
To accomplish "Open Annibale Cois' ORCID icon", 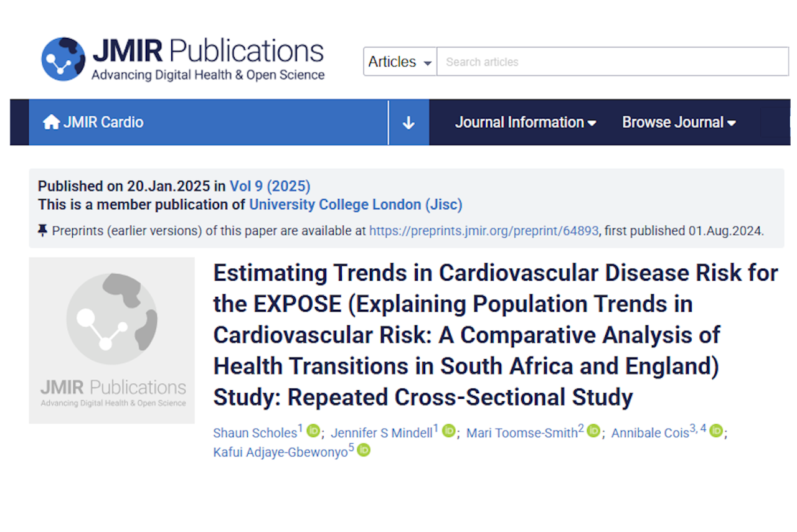I will pyautogui.click(x=717, y=431).
